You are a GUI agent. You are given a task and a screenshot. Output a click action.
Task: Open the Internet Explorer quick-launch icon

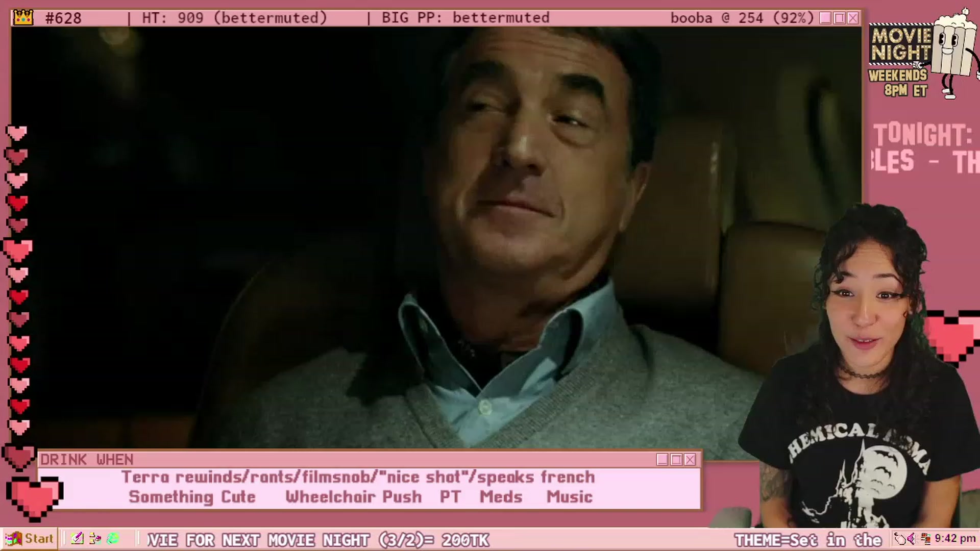[x=113, y=538]
